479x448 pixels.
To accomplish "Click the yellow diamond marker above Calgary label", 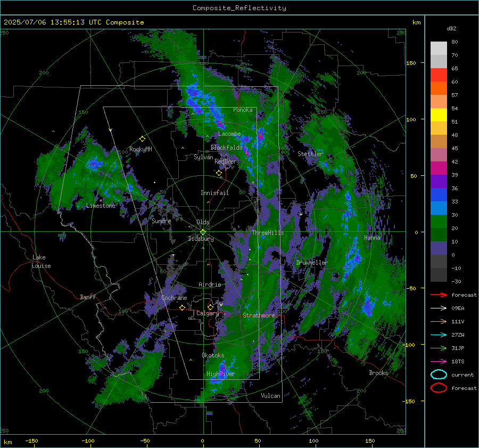I will pos(210,307).
